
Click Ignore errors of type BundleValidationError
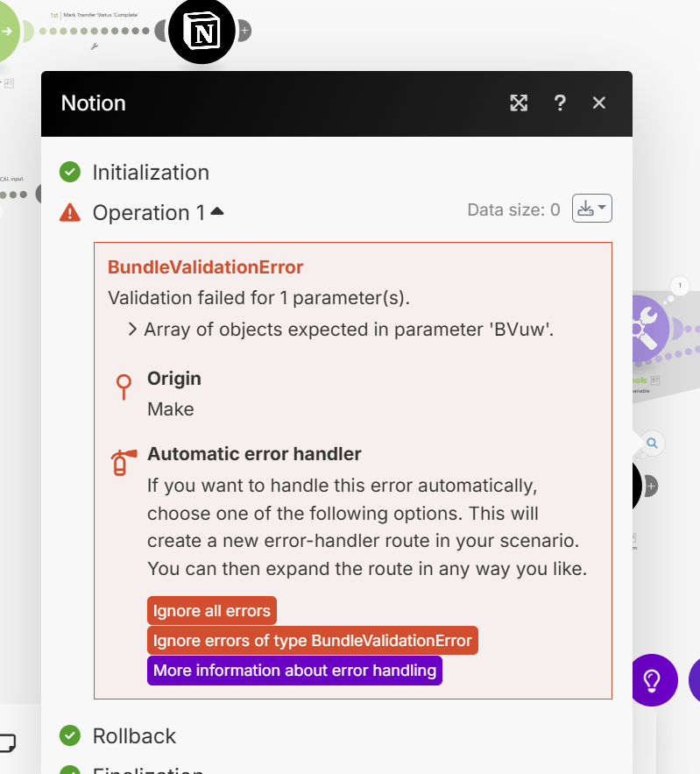point(312,641)
